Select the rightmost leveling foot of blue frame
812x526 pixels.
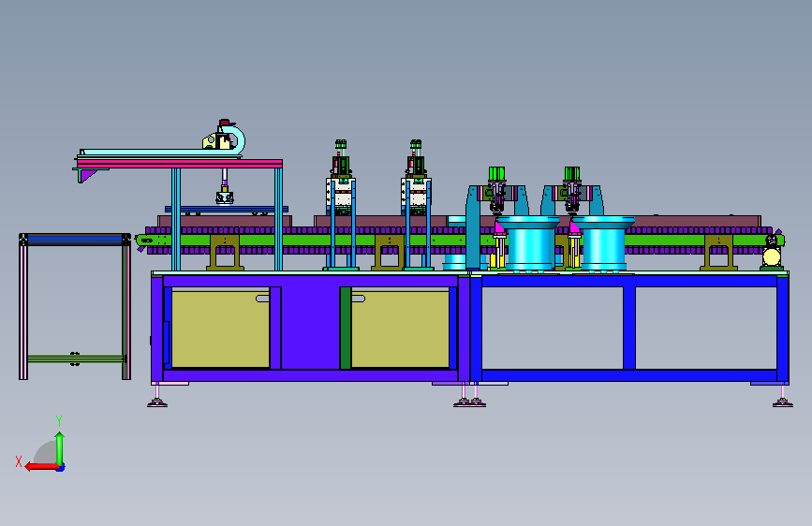pos(782,396)
